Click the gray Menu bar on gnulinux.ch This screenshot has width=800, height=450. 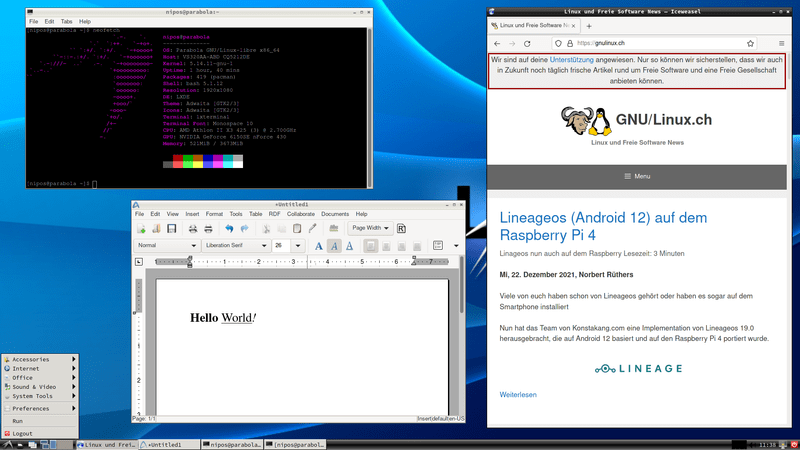[x=637, y=177]
